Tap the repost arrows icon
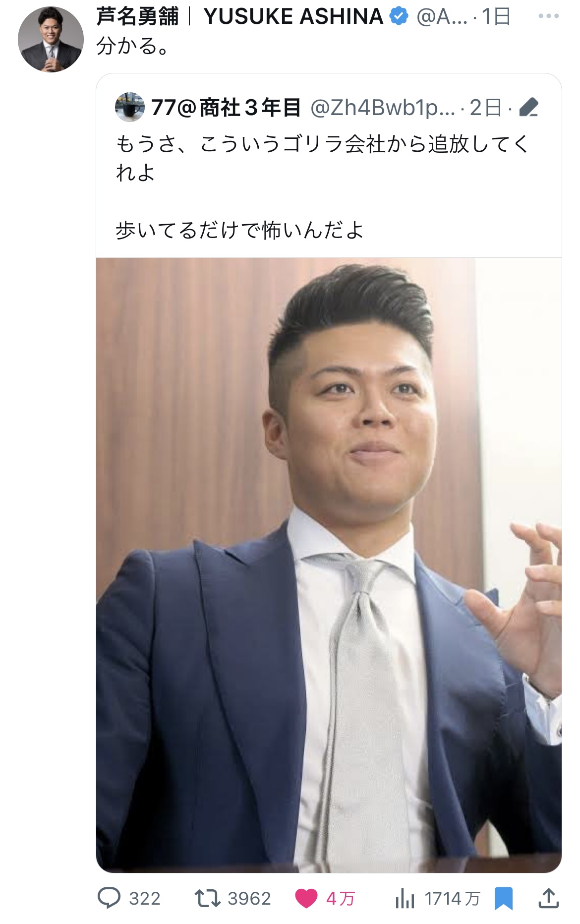 [x=207, y=898]
